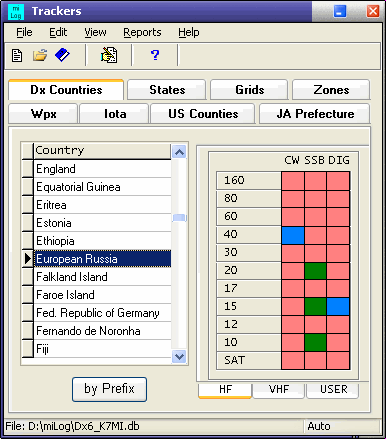Click the row selector arrow beside European Russia
The height and width of the screenshot is (439, 386).
[x=28, y=259]
